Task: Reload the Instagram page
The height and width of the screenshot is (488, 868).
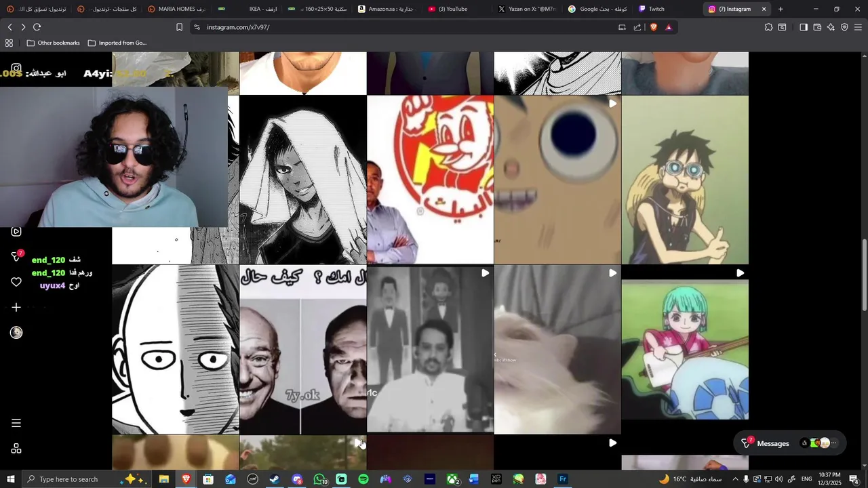Action: coord(37,27)
